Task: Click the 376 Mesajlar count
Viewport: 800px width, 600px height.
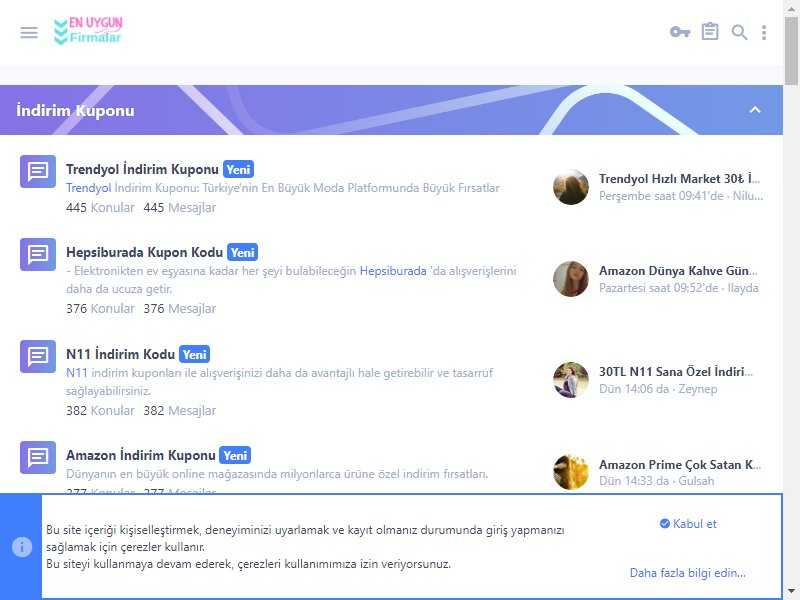Action: coord(180,309)
